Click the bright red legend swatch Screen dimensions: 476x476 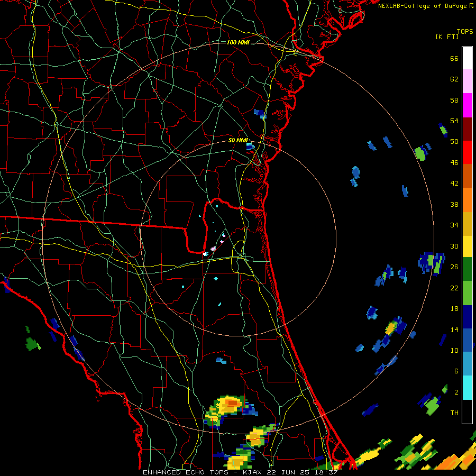point(467,152)
